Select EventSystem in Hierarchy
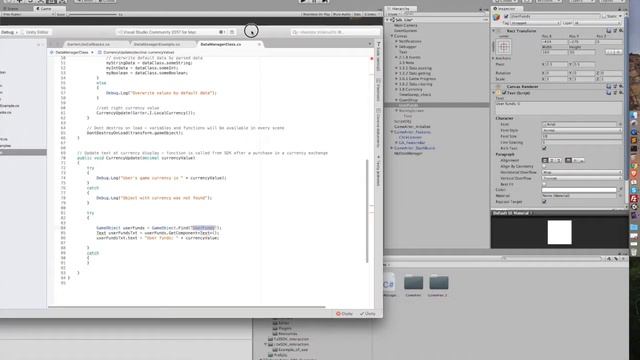640x360 pixels. (405, 31)
